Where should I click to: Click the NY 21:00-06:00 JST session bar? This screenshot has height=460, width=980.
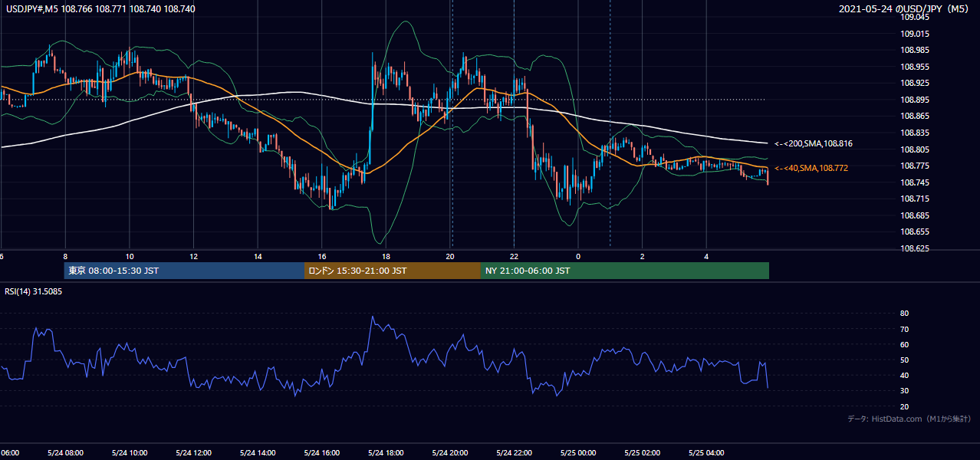[x=625, y=271]
